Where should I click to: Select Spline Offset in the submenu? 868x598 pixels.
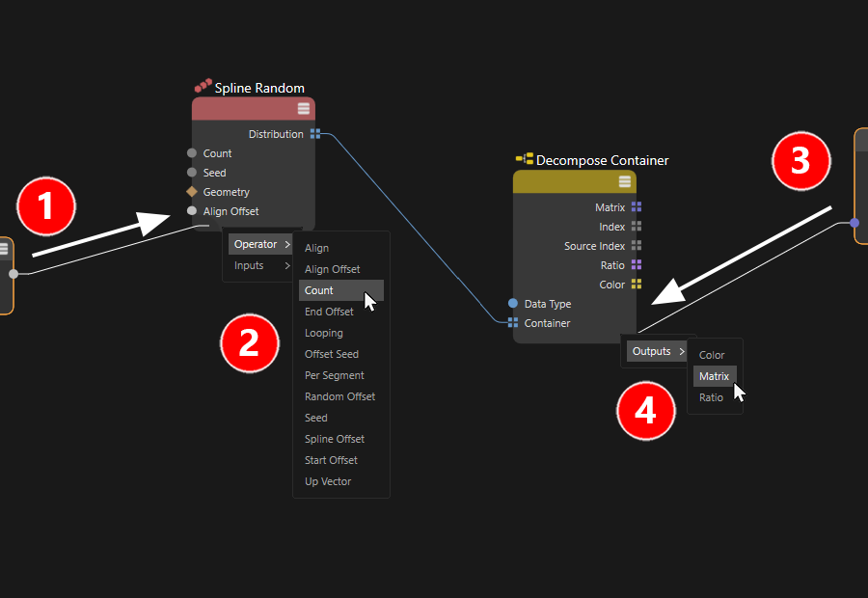tap(341, 439)
